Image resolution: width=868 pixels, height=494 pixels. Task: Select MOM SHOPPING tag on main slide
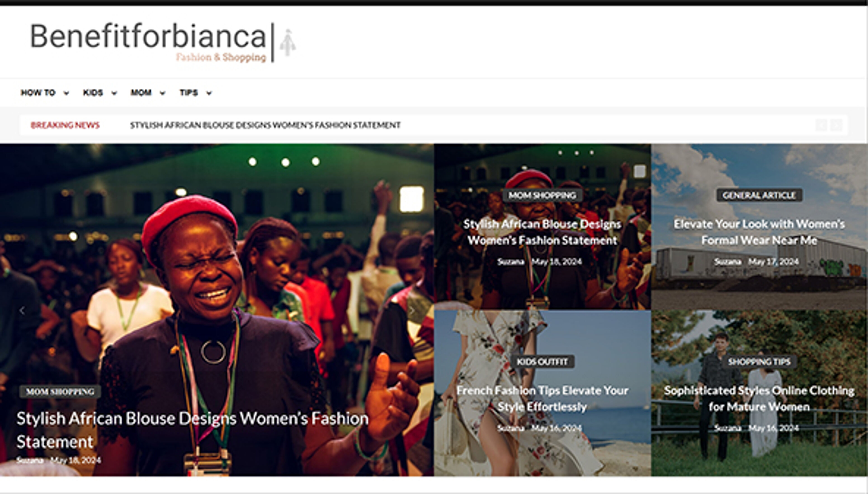tap(60, 392)
